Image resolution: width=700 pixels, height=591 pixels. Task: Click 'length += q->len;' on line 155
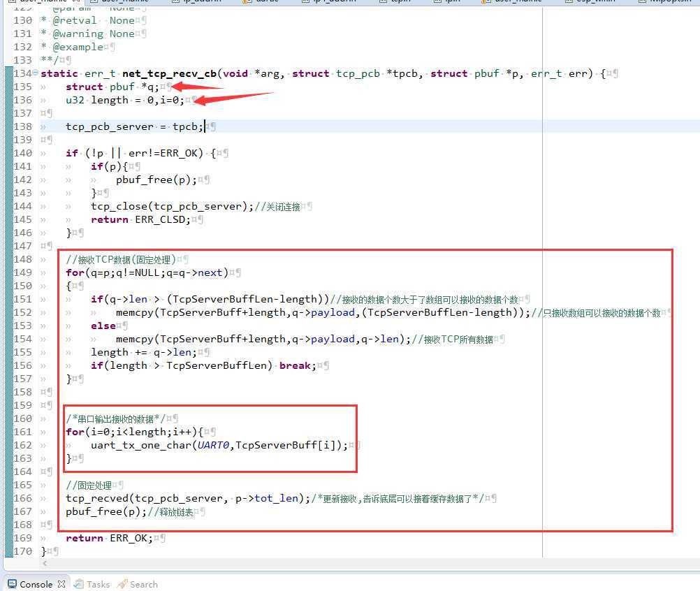tap(144, 352)
